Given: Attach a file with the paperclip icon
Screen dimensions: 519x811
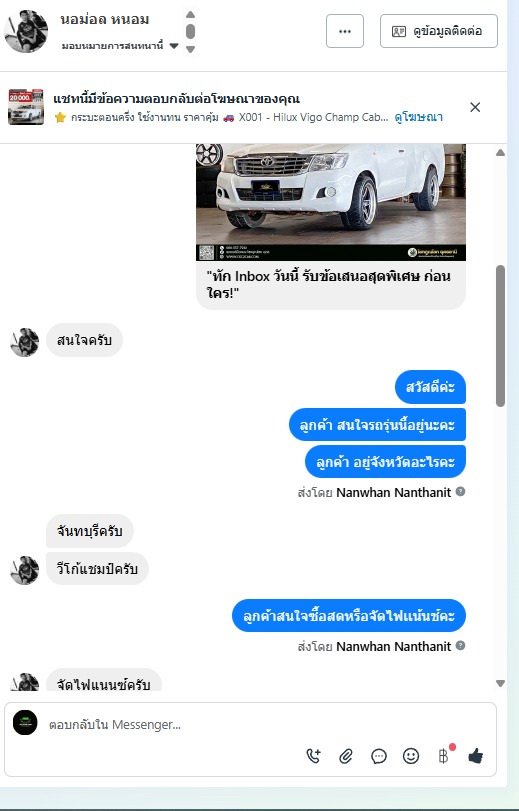Looking at the screenshot, I should coord(346,757).
